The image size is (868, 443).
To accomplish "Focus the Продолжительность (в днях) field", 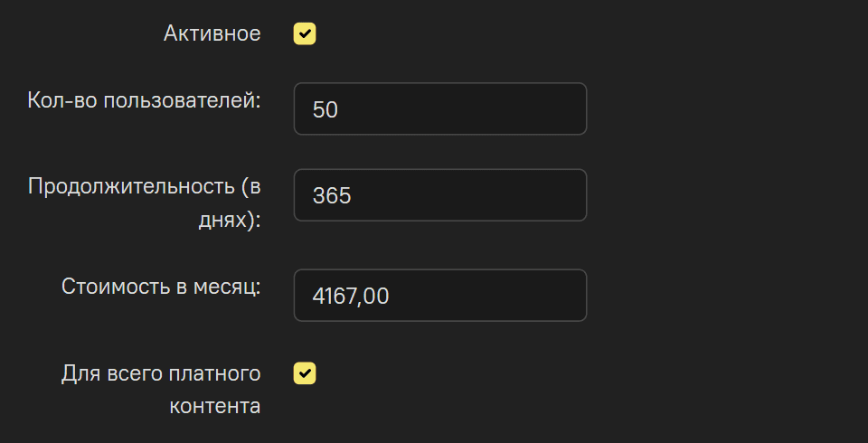I will [440, 195].
